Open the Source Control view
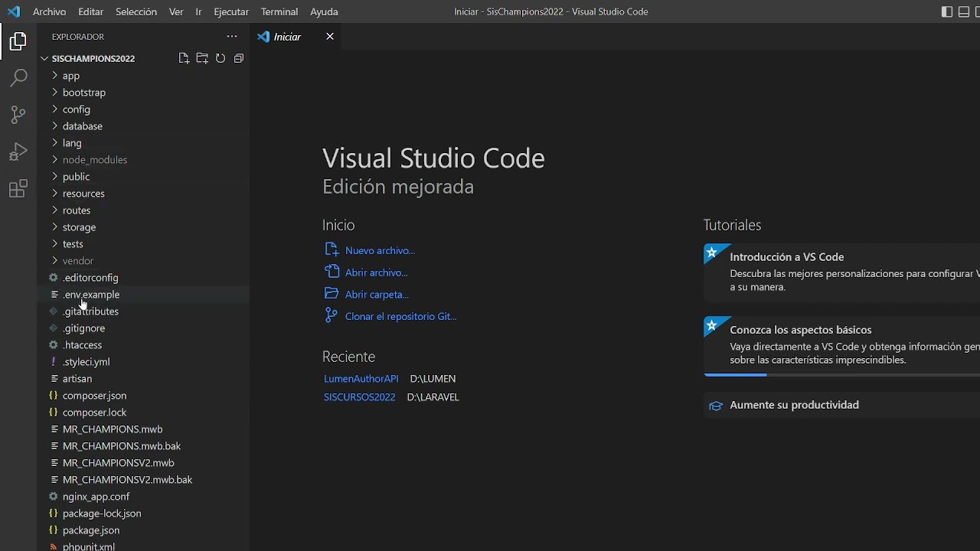Viewport: 980px width, 551px height. click(18, 115)
